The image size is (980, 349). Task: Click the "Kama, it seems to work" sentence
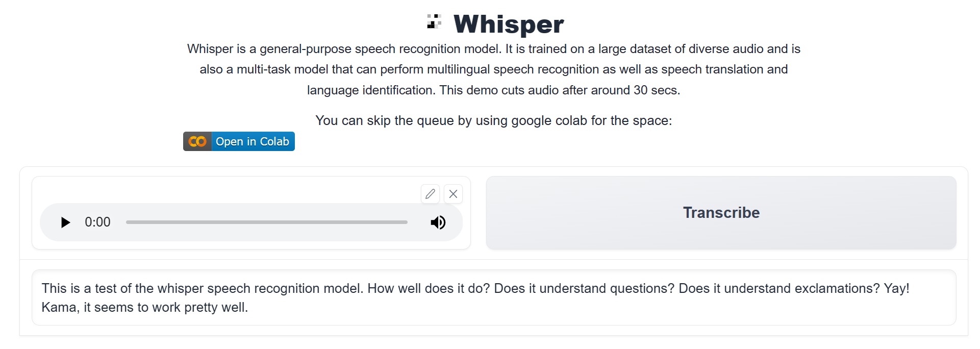144,307
